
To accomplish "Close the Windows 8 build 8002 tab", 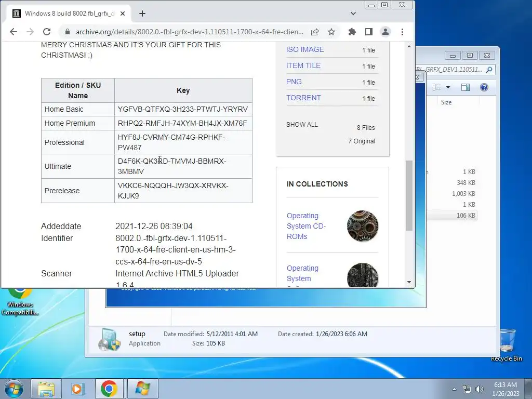I will click(x=123, y=14).
